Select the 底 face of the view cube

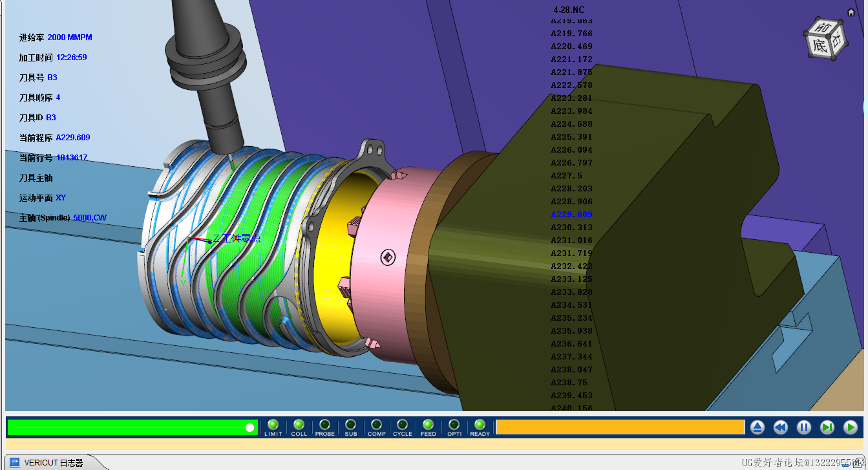(820, 46)
